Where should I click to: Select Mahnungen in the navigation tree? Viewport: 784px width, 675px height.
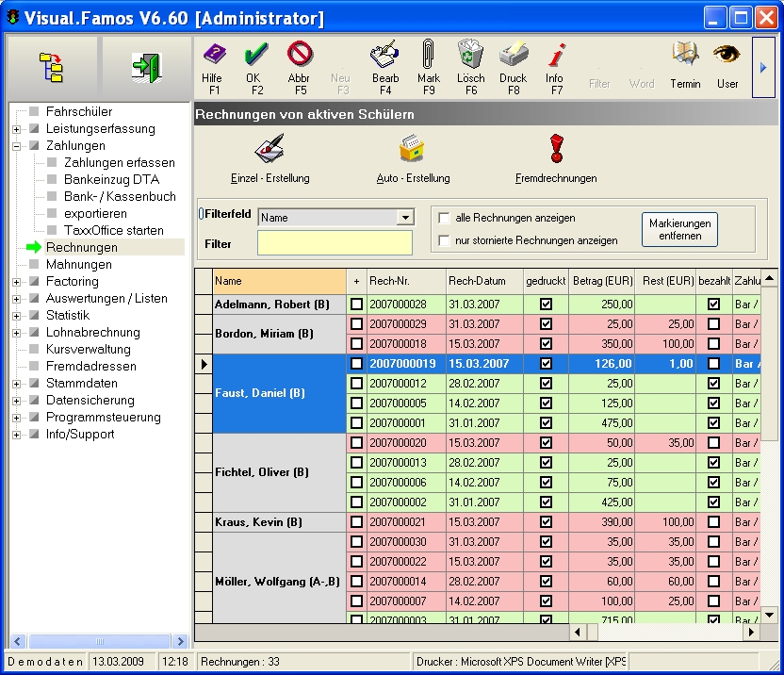click(x=78, y=265)
